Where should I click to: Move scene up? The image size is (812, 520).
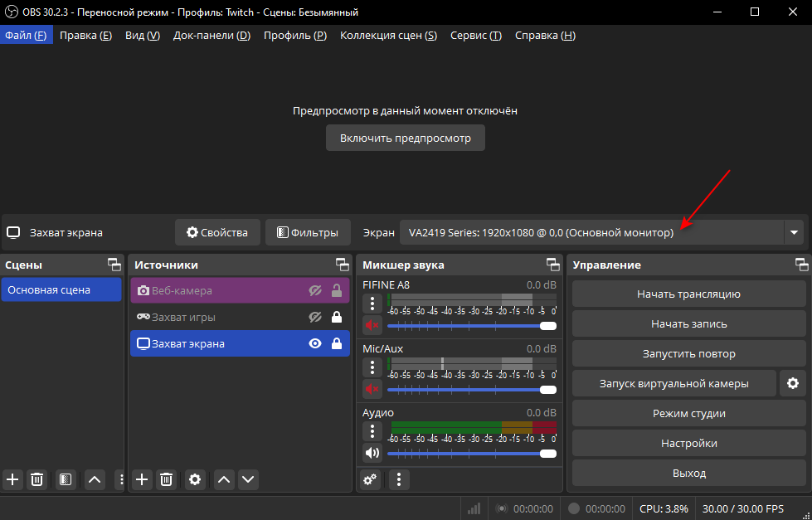(x=95, y=479)
